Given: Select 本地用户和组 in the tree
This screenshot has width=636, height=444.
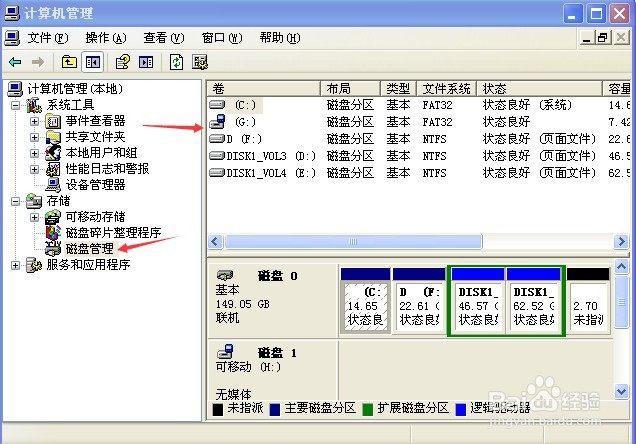Looking at the screenshot, I should pos(101,152).
